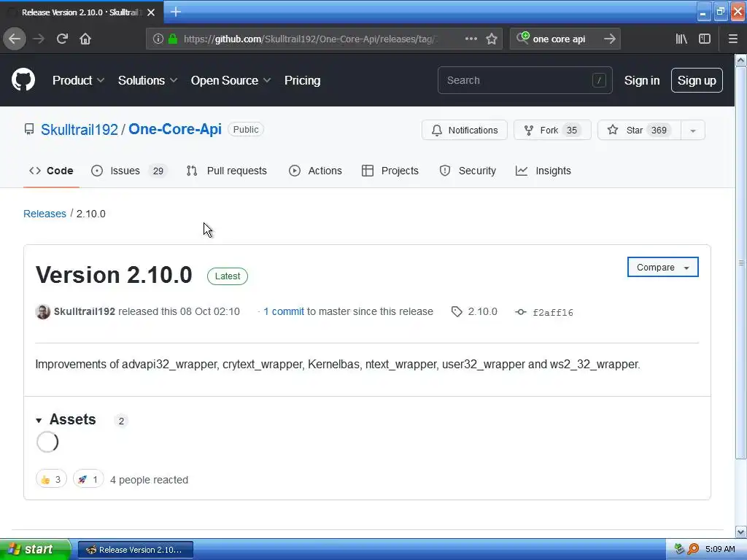Click the one core api search box
747x560 pixels.
point(565,39)
